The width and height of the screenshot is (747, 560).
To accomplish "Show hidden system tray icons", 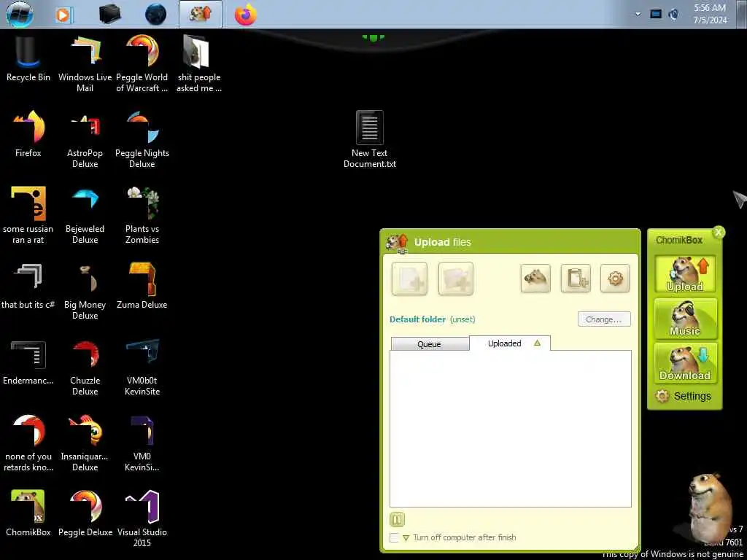I will pos(638,14).
